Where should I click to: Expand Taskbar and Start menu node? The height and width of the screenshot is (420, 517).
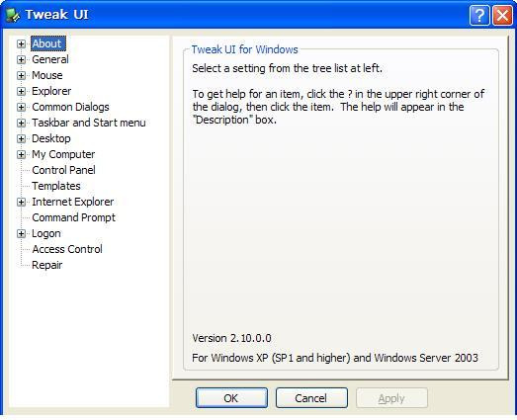pyautogui.click(x=21, y=123)
